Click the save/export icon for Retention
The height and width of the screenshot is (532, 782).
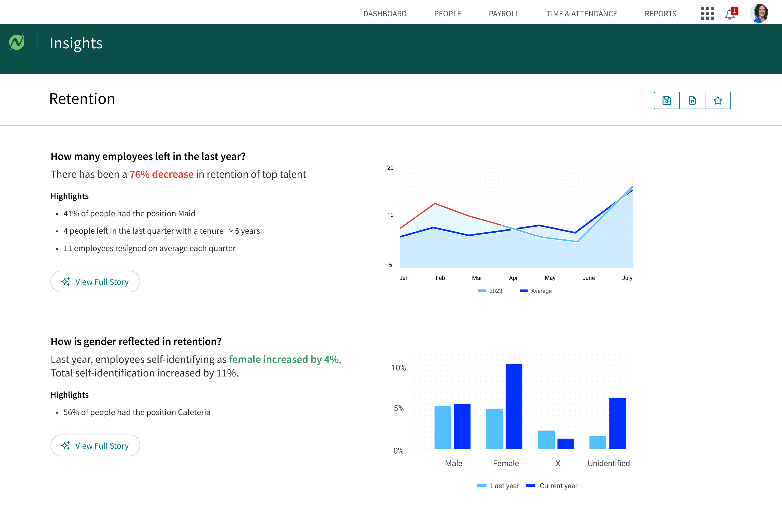point(667,100)
